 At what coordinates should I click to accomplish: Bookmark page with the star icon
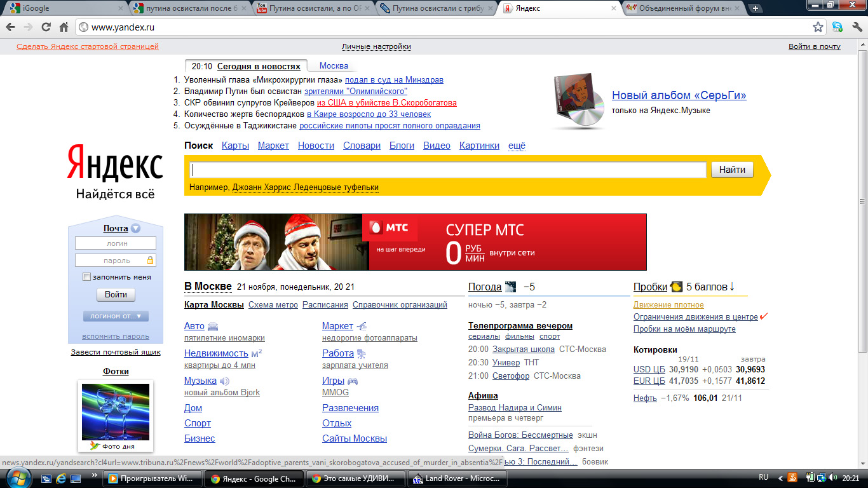click(818, 27)
